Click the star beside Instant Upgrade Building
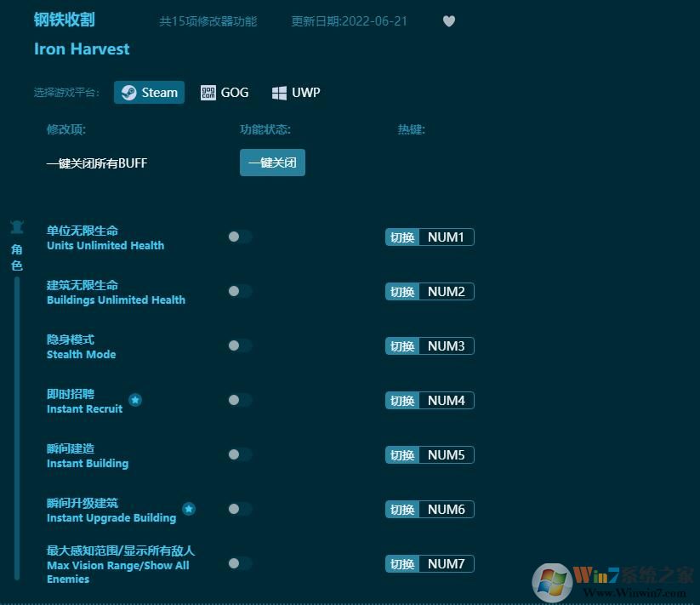 [x=189, y=509]
